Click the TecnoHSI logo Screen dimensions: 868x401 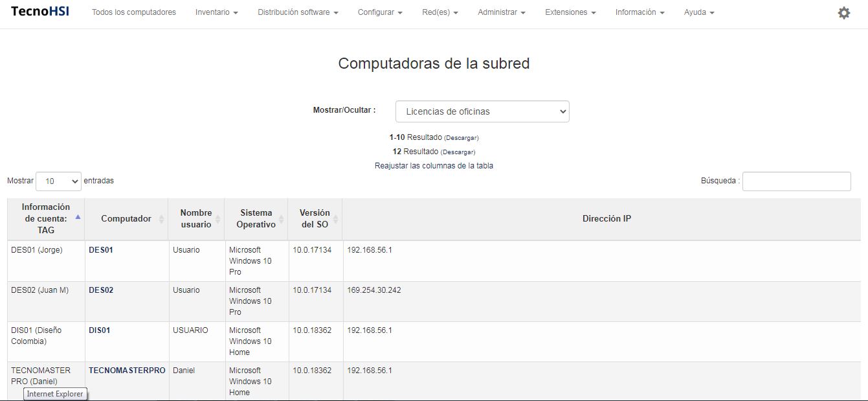coord(40,12)
